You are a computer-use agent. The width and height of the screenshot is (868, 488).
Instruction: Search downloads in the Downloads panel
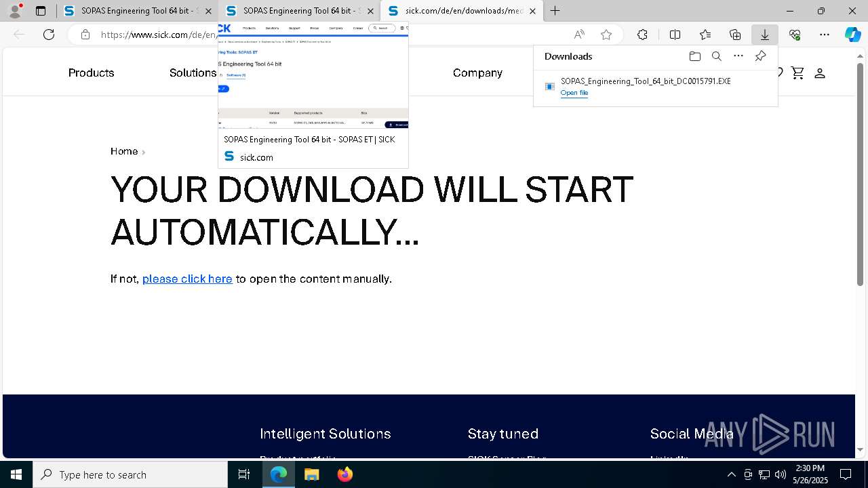[x=716, y=56]
